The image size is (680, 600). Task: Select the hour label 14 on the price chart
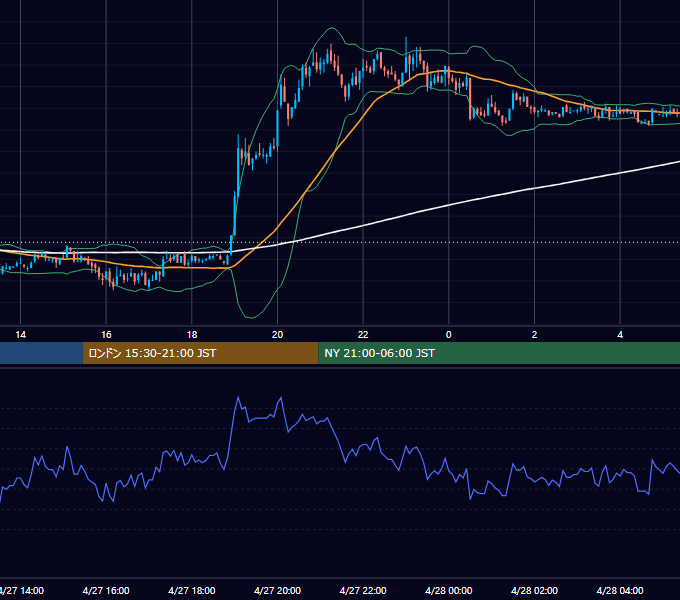(20, 335)
